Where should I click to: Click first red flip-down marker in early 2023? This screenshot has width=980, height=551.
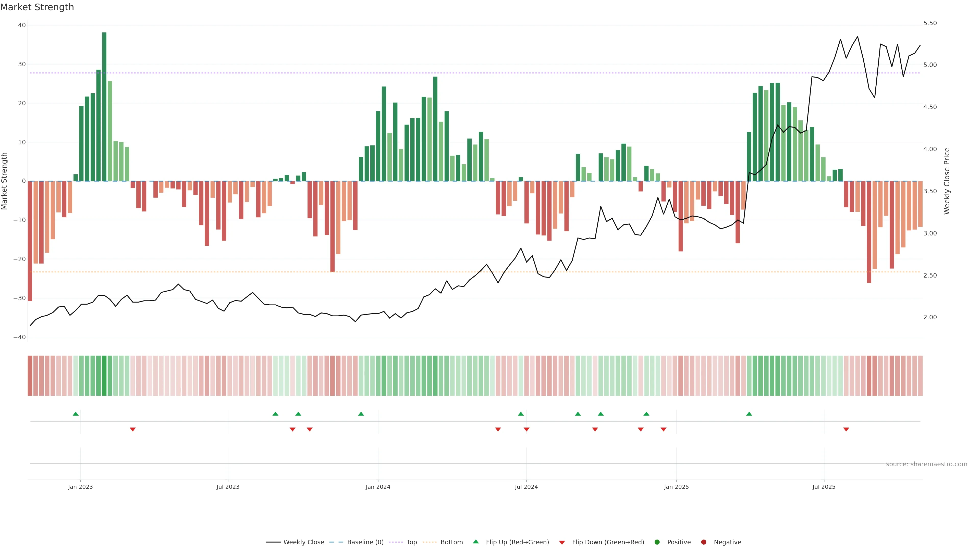[x=133, y=429]
